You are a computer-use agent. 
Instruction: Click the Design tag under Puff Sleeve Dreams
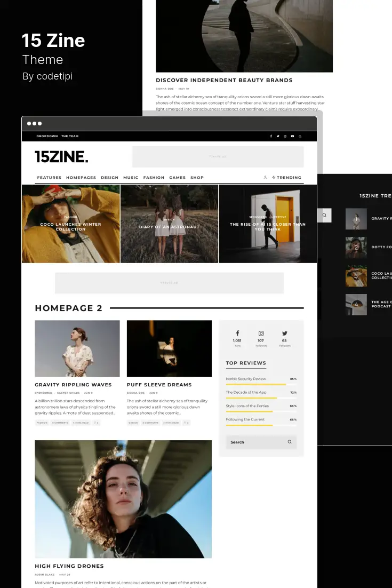click(x=133, y=423)
